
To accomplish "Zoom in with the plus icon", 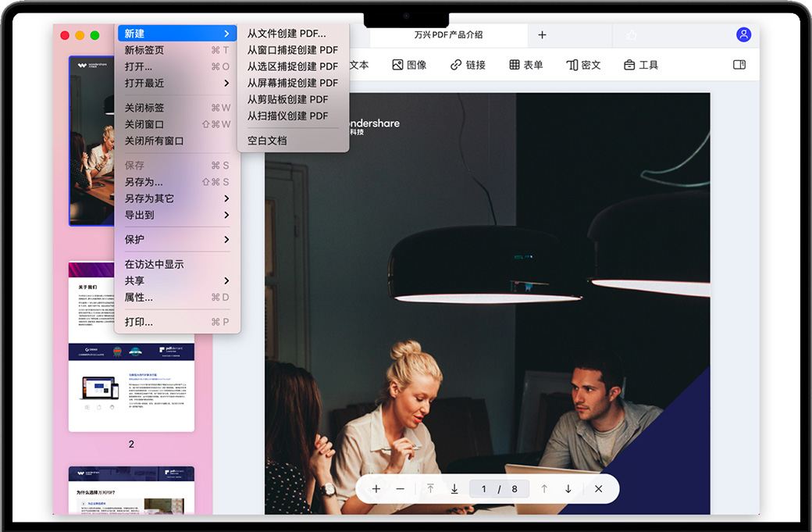I will (376, 489).
